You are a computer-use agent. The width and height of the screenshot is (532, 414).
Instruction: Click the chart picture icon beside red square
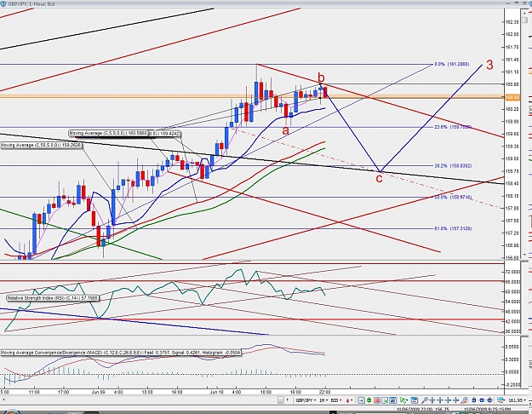(385, 400)
